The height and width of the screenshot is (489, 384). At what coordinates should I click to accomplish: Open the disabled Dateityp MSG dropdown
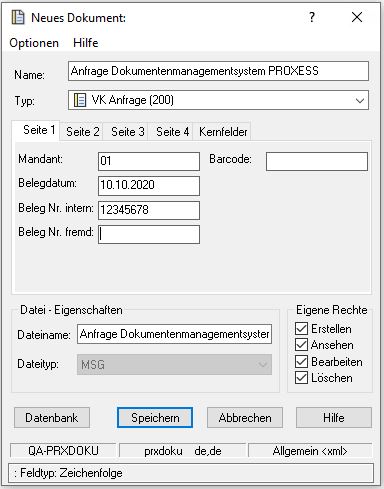[x=174, y=365]
